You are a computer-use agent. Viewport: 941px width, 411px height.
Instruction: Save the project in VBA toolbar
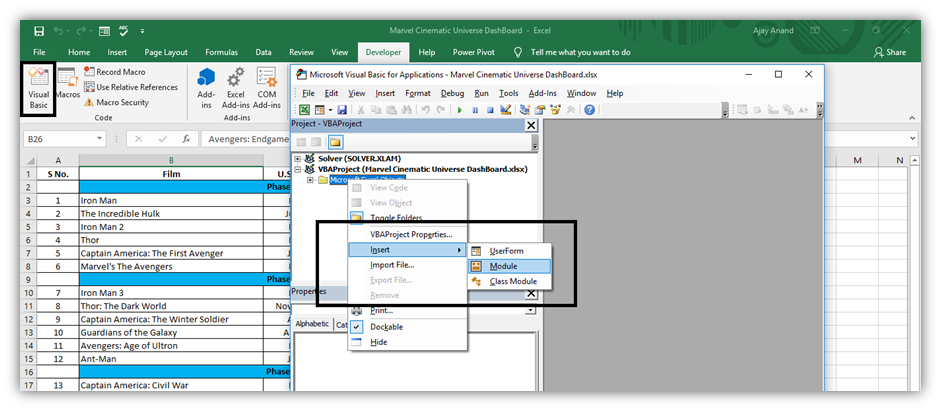(342, 110)
